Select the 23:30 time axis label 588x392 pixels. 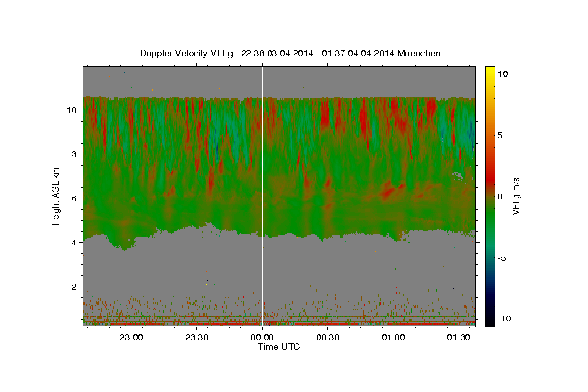tap(197, 337)
